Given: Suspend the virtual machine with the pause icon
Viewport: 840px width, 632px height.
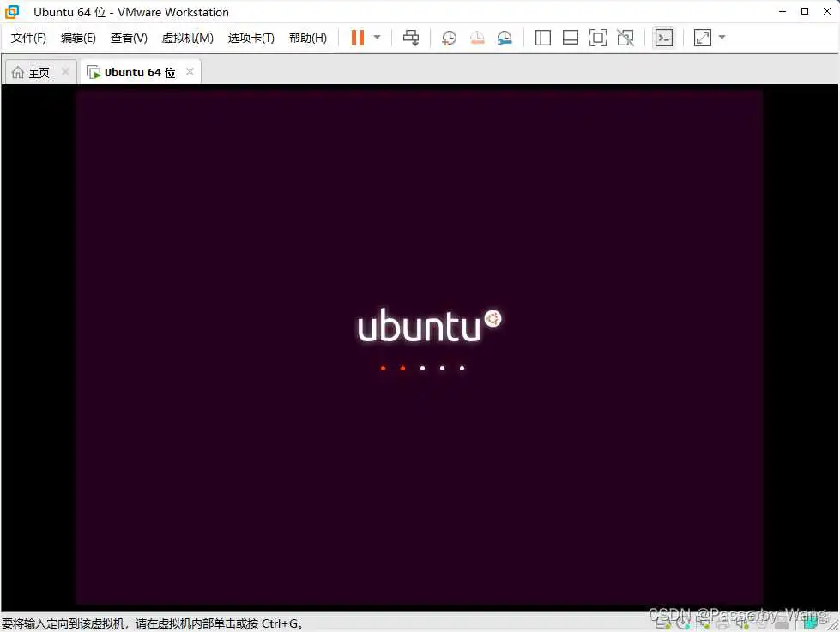Looking at the screenshot, I should click(356, 38).
